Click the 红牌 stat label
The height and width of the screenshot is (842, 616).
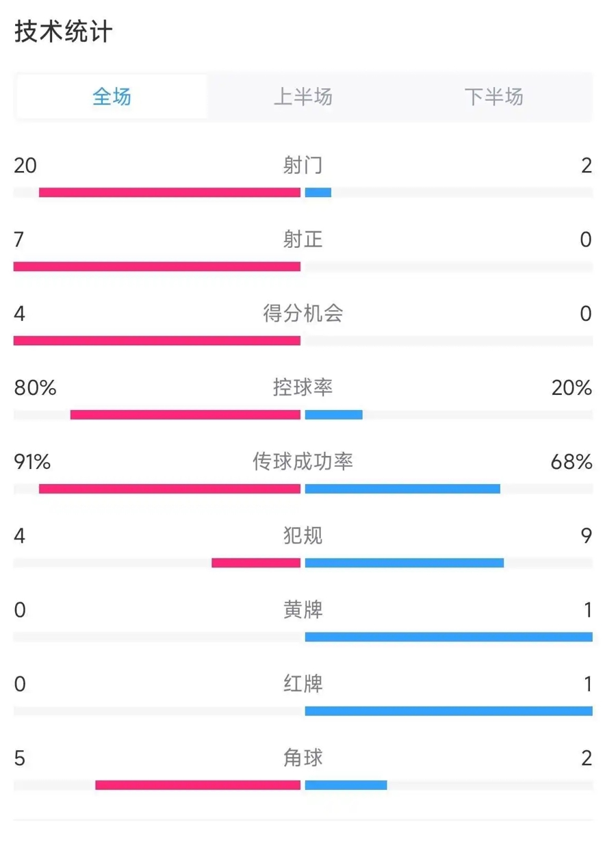[303, 684]
